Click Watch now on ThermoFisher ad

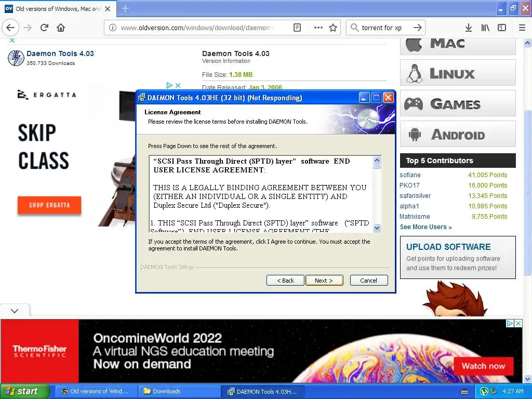[x=483, y=366]
